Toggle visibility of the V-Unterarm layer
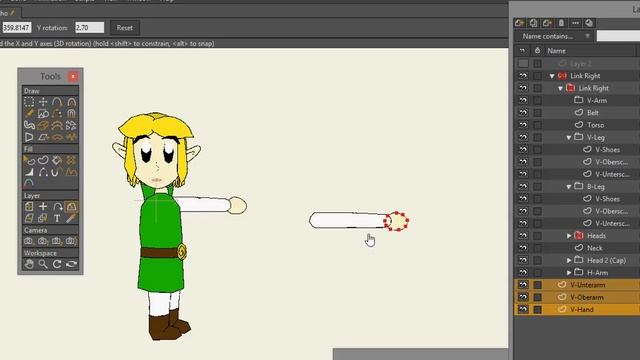The width and height of the screenshot is (640, 360). pos(523,285)
